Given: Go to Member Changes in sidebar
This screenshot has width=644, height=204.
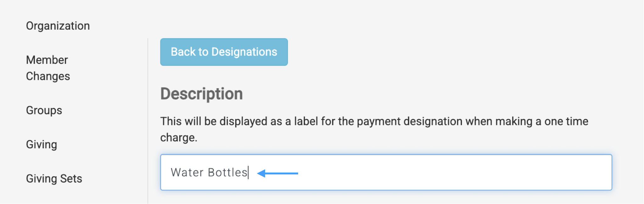Looking at the screenshot, I should 48,68.
